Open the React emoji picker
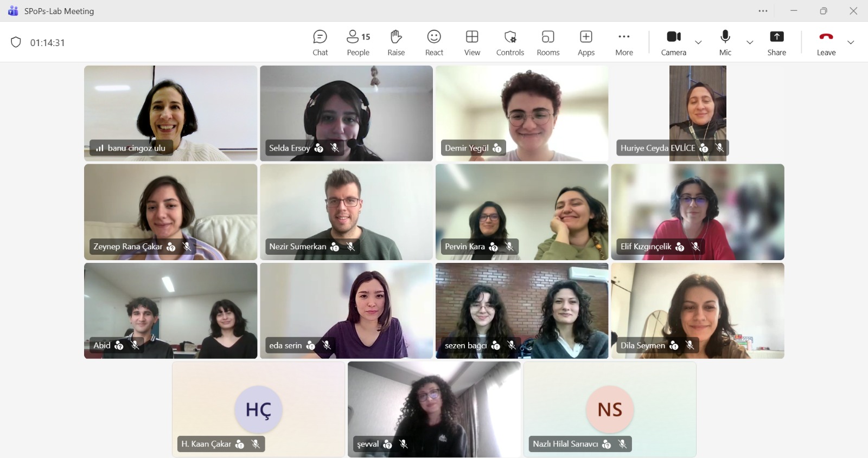This screenshot has height=458, width=868. [x=434, y=43]
